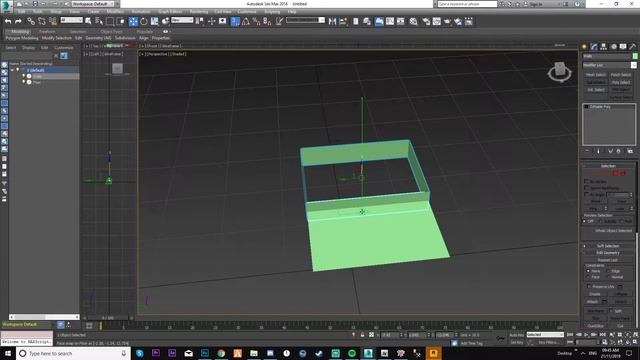Open the reference coordinate system dropdown

(x=182, y=20)
